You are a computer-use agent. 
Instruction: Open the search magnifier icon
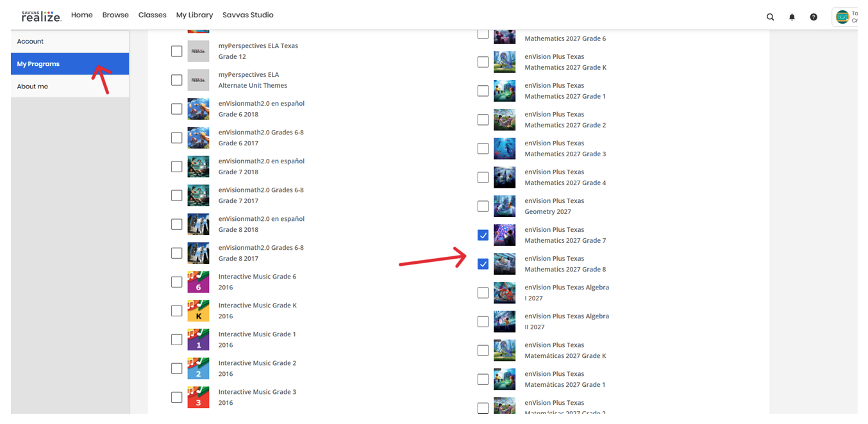pos(771,17)
